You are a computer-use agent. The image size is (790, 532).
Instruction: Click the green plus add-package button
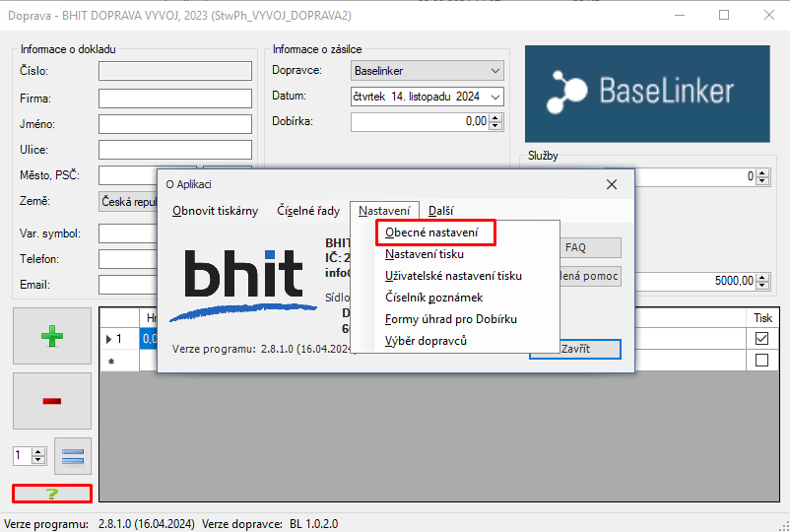click(52, 336)
